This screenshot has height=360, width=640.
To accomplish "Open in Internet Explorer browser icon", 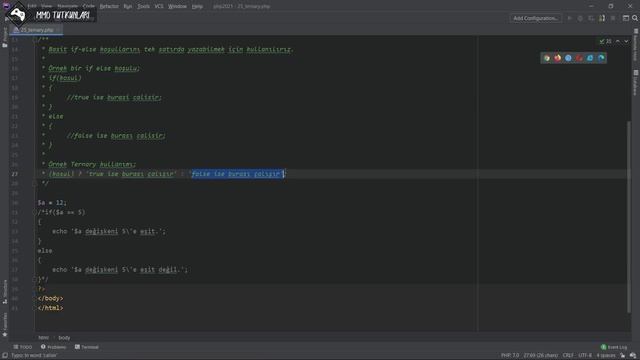I will [590, 58].
